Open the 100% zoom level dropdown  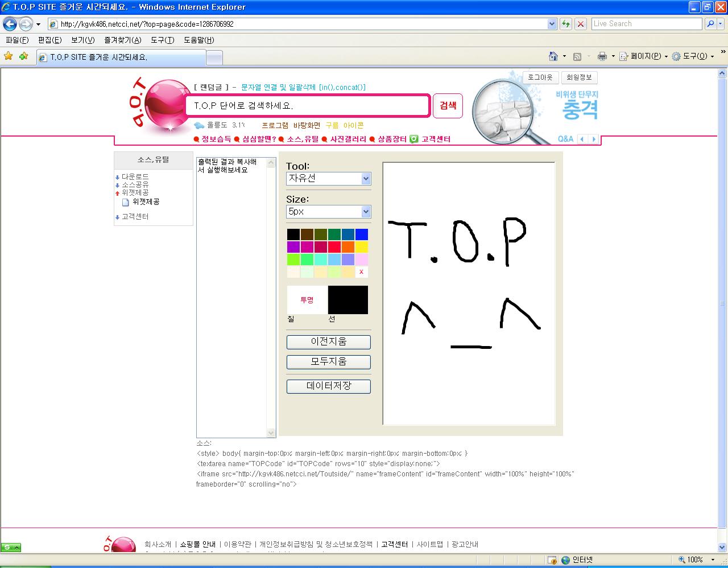(713, 560)
